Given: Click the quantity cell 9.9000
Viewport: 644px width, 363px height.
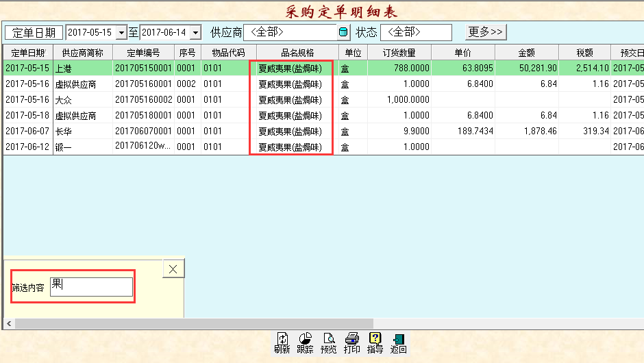Looking at the screenshot, I should pyautogui.click(x=399, y=131).
